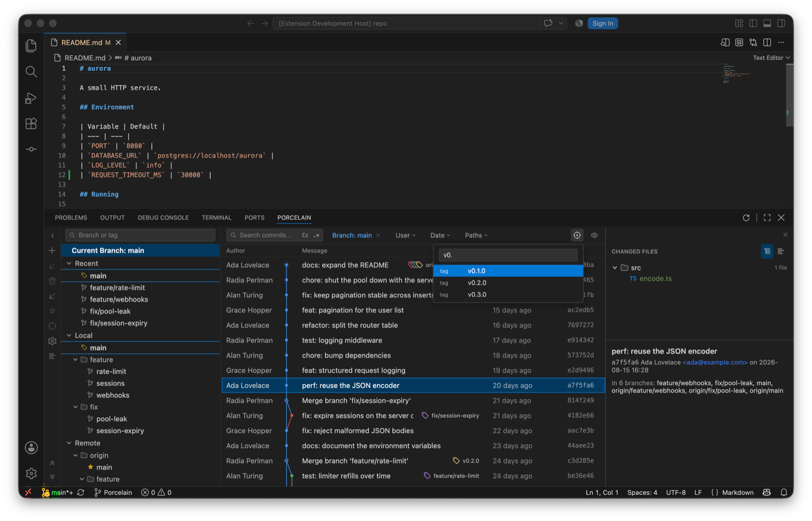
Task: Open the editor More Actions ellipsis
Action: [782, 43]
